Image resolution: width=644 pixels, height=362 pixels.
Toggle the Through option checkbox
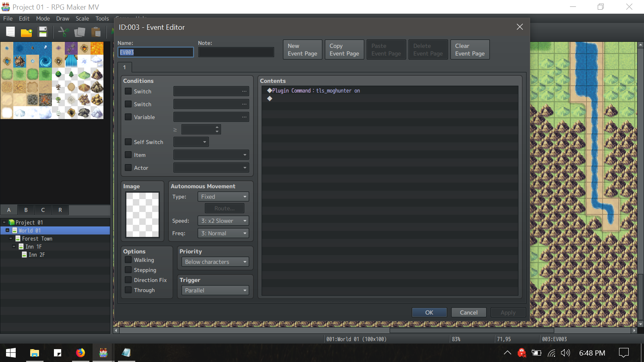[x=128, y=290]
